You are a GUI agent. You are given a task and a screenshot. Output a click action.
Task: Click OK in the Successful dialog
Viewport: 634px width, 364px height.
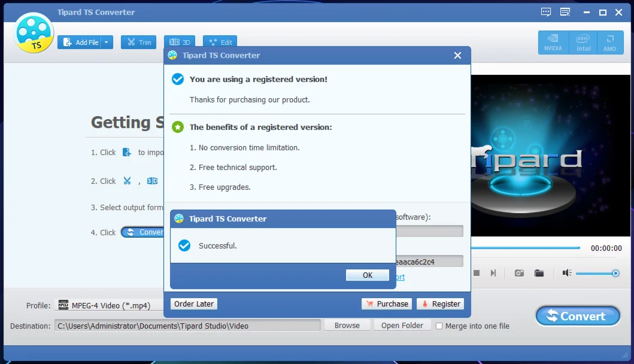click(368, 275)
